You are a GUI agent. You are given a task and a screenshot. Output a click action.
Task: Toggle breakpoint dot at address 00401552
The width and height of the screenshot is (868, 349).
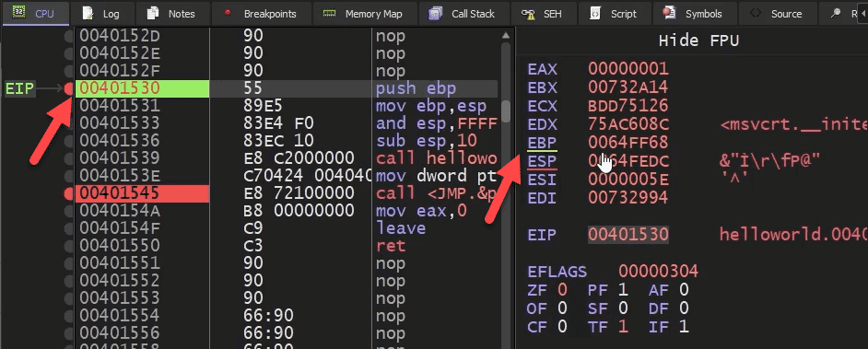click(x=68, y=281)
